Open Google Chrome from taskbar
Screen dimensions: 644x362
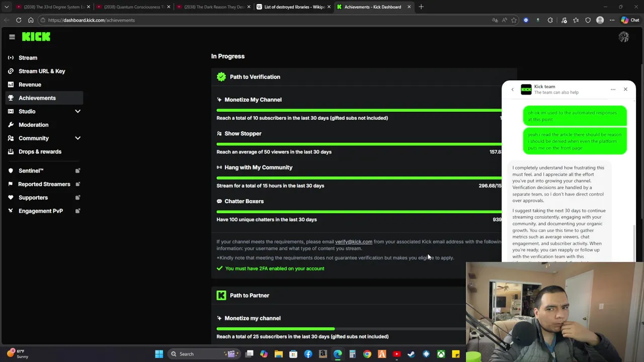(x=367, y=354)
